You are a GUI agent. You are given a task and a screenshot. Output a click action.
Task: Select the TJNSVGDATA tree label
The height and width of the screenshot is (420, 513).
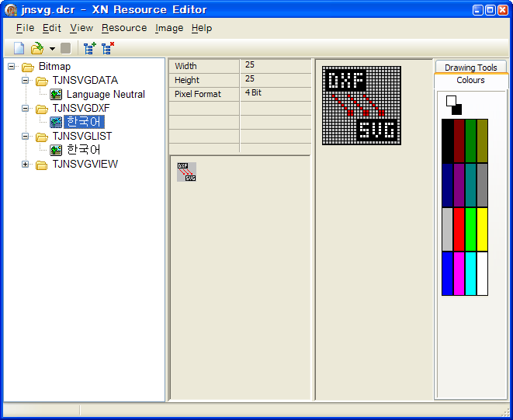tap(85, 80)
